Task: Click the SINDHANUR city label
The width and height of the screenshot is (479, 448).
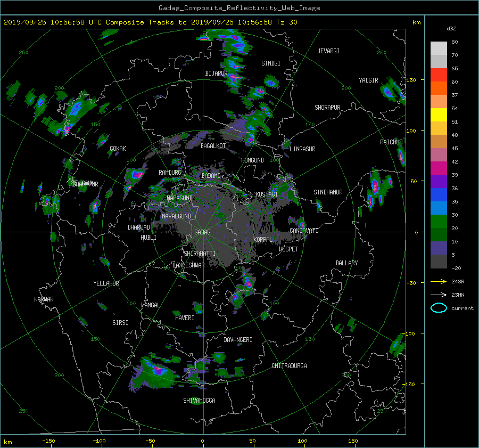Action: pyautogui.click(x=328, y=192)
